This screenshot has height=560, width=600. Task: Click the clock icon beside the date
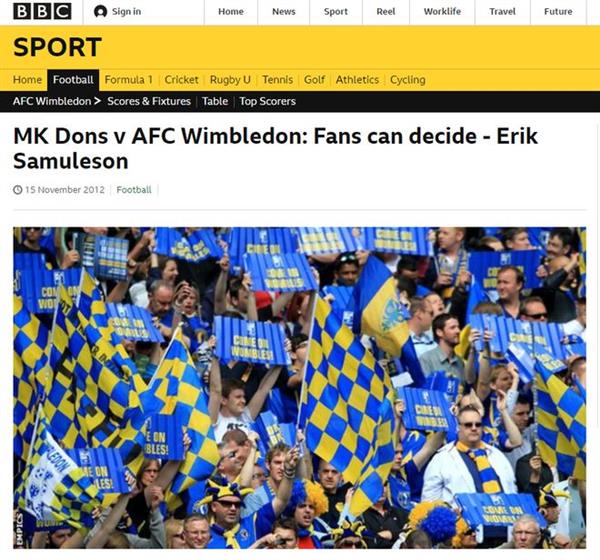(18, 190)
